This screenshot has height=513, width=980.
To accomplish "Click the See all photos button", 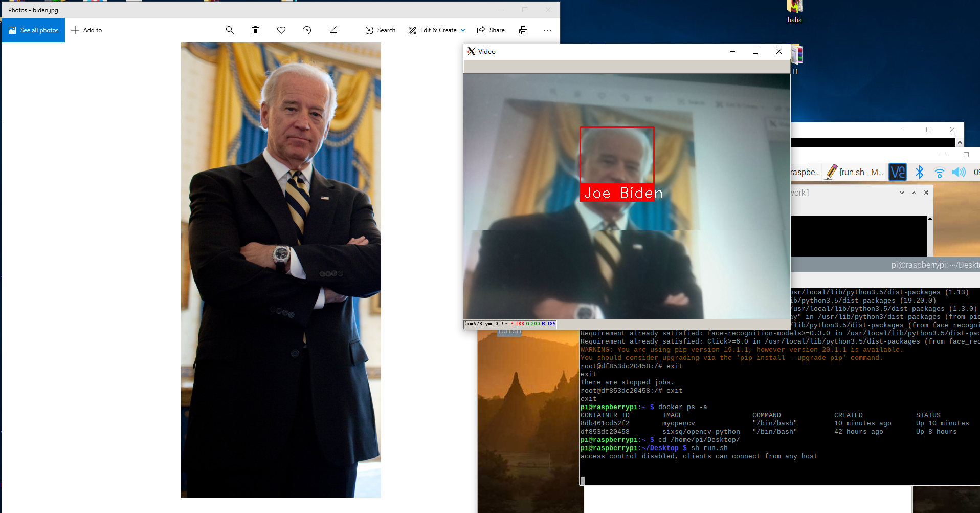I will pyautogui.click(x=34, y=30).
